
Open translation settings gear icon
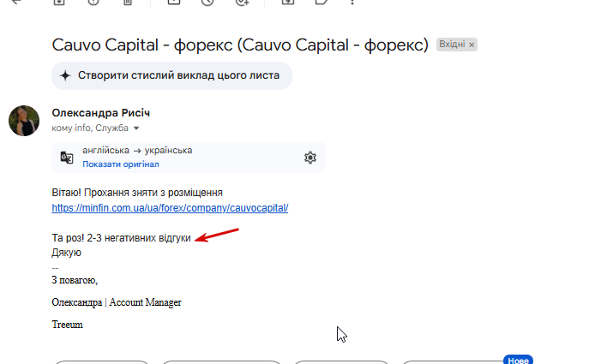[310, 158]
